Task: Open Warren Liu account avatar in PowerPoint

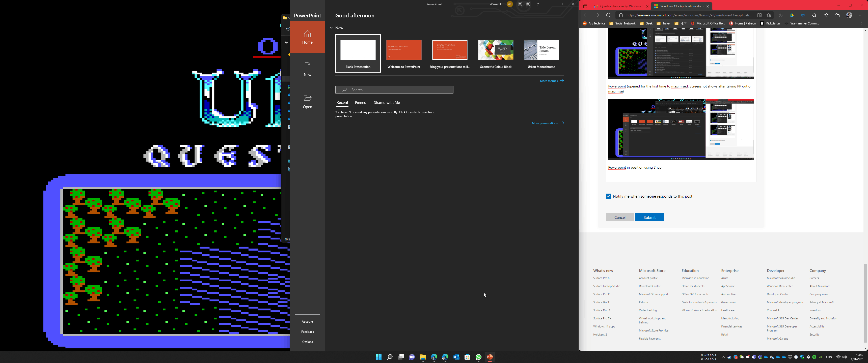Action: pyautogui.click(x=510, y=4)
